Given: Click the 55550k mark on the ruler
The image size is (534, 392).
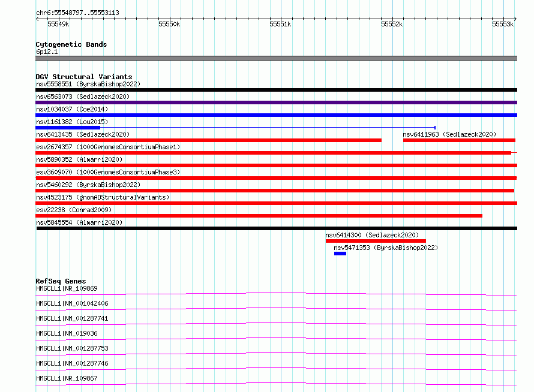Looking at the screenshot, I should (169, 24).
